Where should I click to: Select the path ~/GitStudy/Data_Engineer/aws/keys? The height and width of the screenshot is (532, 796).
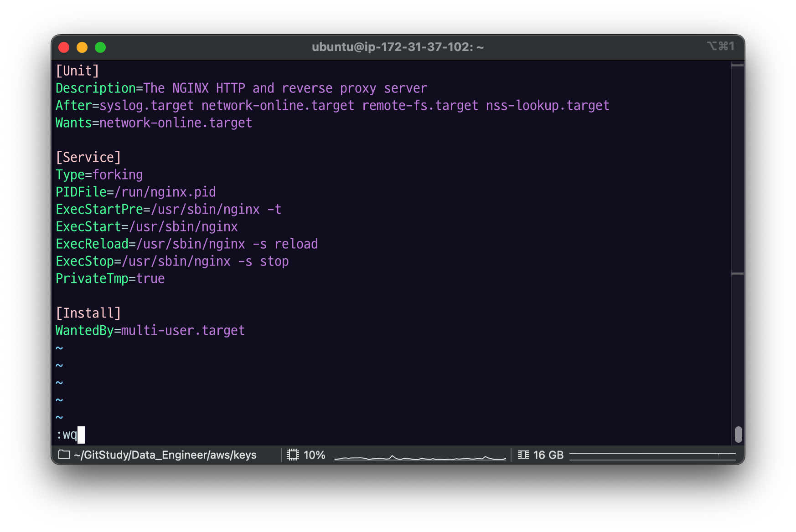pos(165,455)
